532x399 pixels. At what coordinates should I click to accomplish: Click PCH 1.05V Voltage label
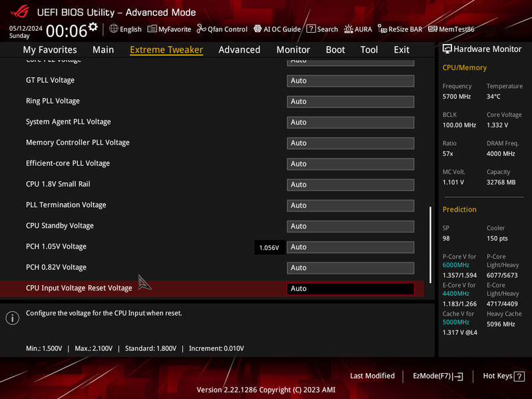[x=56, y=246]
